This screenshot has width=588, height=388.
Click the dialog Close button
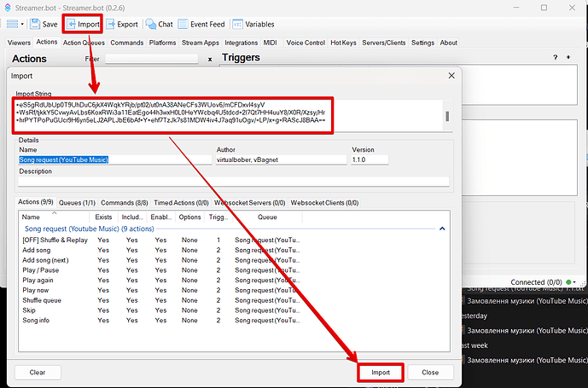click(x=430, y=373)
